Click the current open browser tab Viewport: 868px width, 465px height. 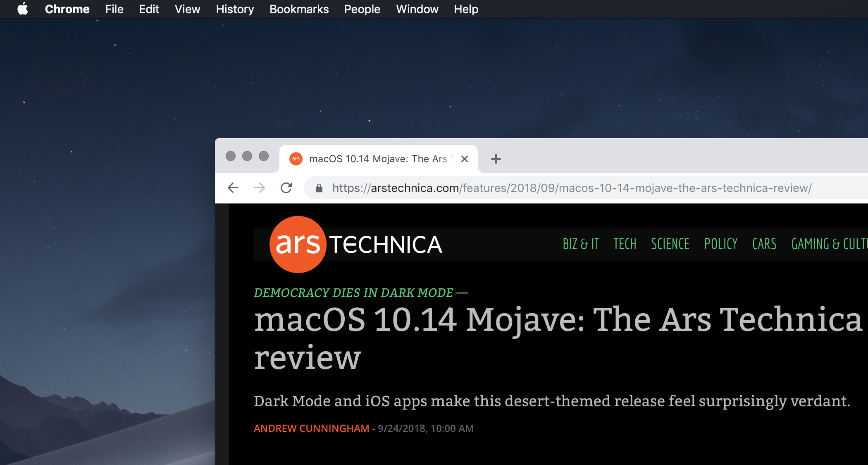(x=379, y=158)
